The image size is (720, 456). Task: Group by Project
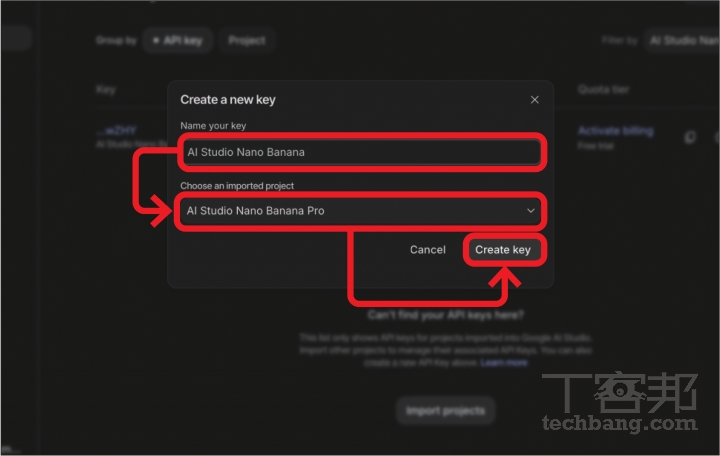pos(247,41)
